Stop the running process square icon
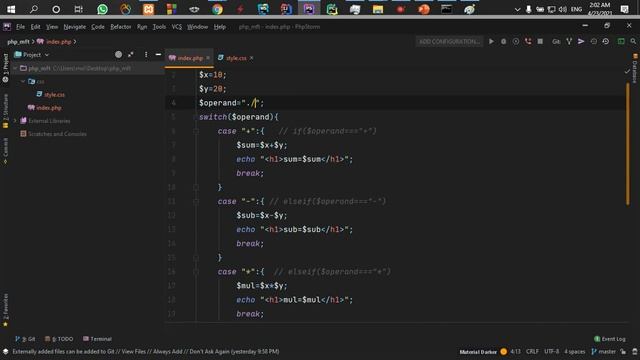Viewport: 640px width, 360px height. pos(540,41)
